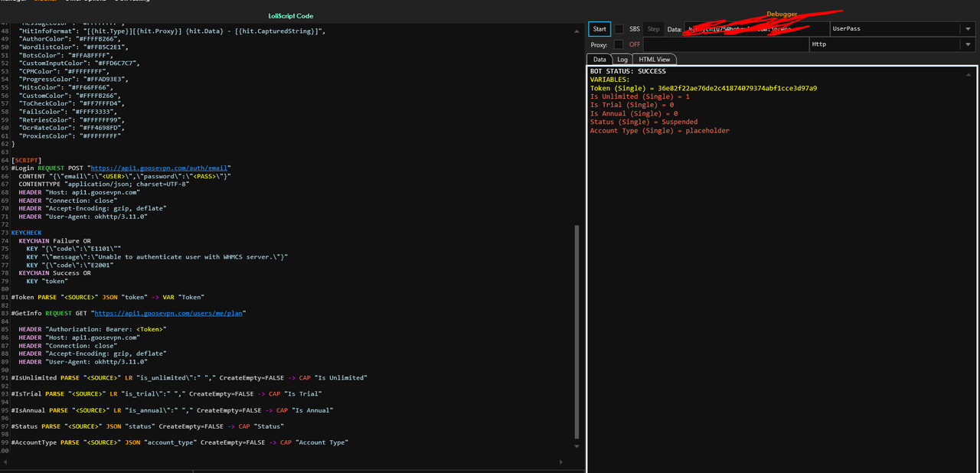Click the CONTENTTYPE application/json code line
The width and height of the screenshot is (980, 473).
point(104,184)
